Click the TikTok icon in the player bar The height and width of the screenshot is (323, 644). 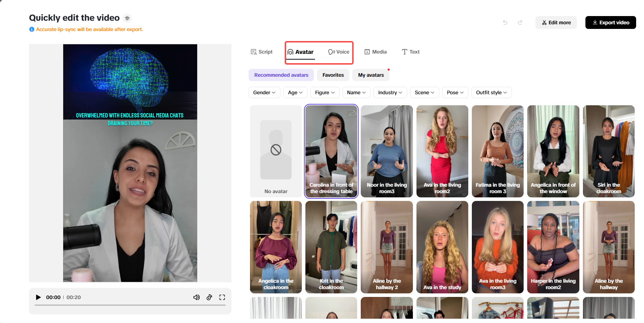(209, 297)
